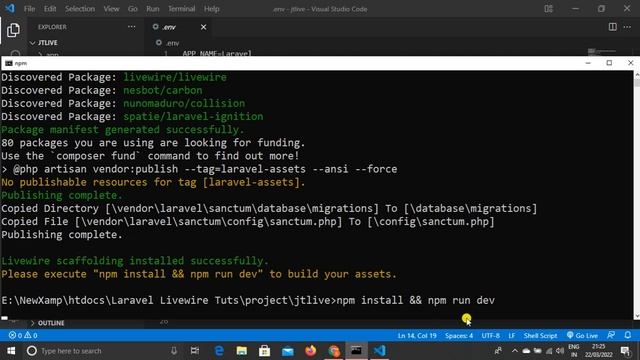Split the editor to the right
Screen dimensions: 640x360
613,27
